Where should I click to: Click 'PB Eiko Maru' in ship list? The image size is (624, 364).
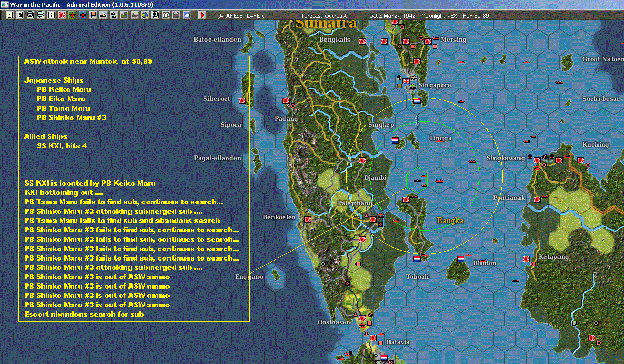(61, 99)
